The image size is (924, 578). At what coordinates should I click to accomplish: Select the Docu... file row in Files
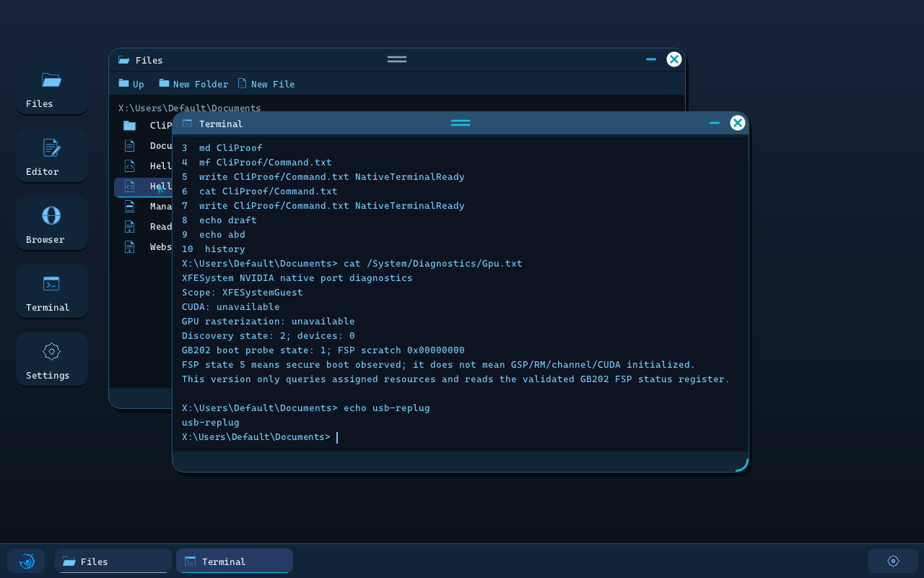coord(143,145)
